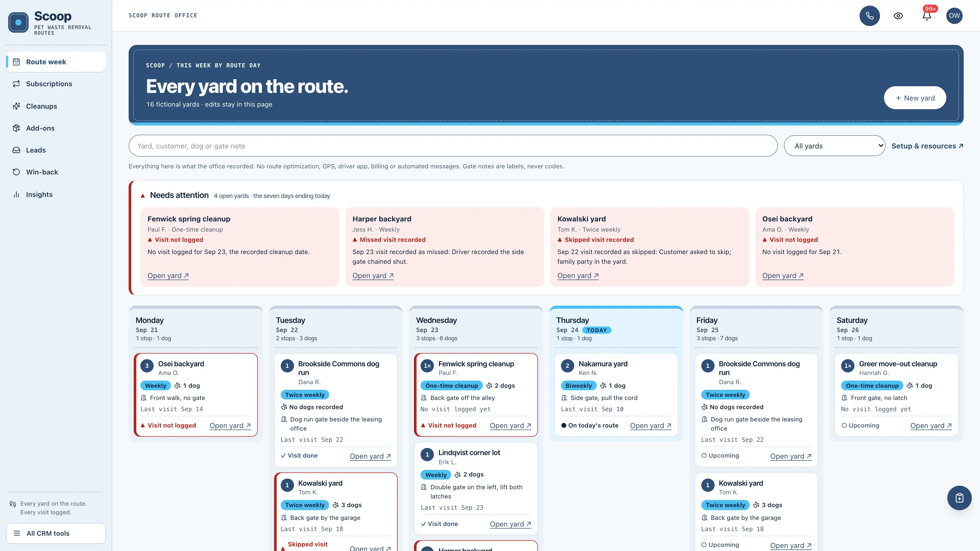The image size is (980, 551).
Task: Open yard link on Harper backyard alert
Action: click(373, 276)
